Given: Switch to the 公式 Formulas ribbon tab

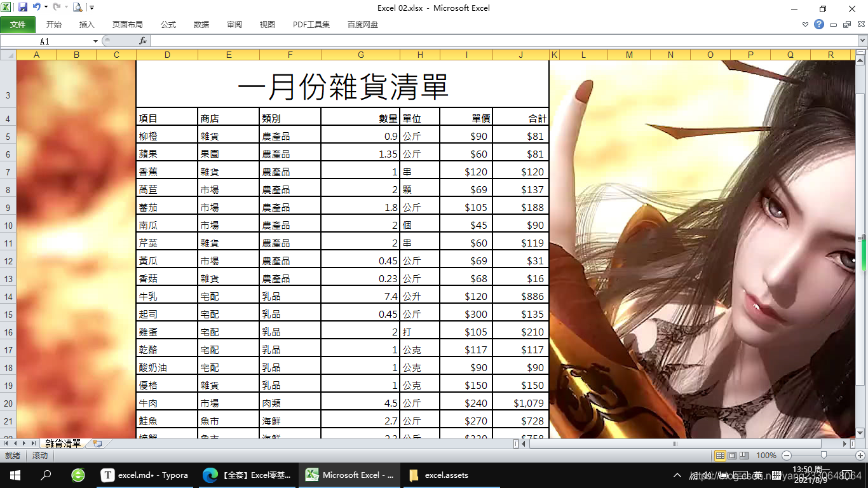Looking at the screenshot, I should 168,25.
